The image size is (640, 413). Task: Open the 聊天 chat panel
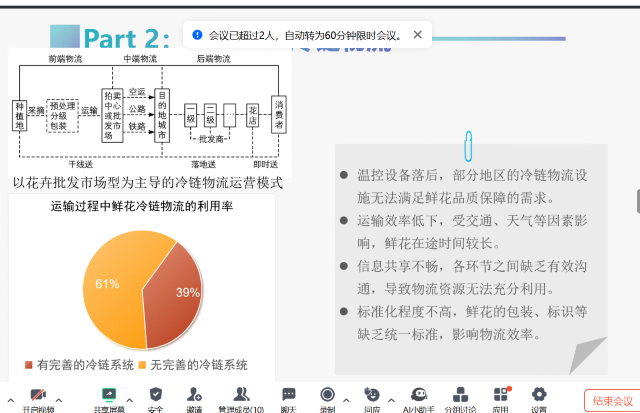pyautogui.click(x=288, y=396)
